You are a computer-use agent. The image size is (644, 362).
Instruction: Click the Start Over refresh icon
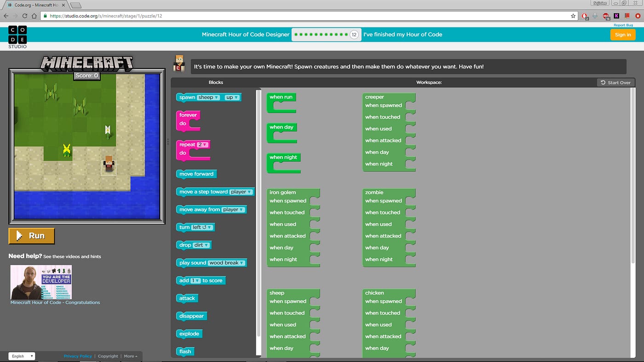(603, 83)
